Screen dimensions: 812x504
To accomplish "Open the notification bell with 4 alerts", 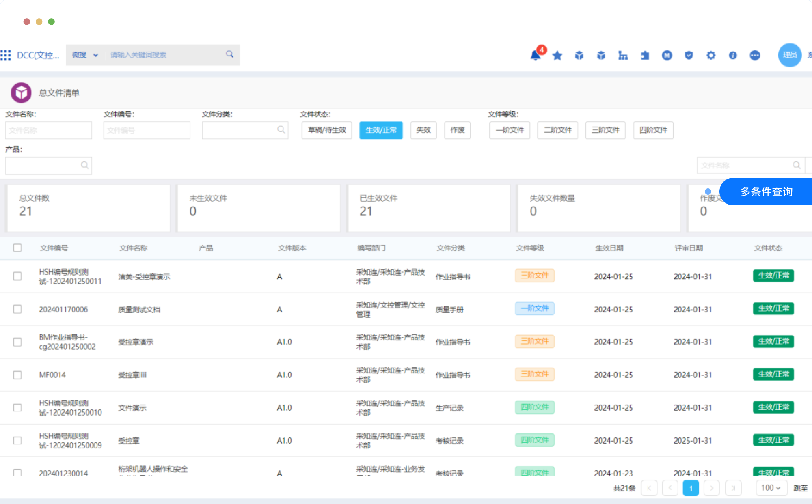I will [536, 55].
